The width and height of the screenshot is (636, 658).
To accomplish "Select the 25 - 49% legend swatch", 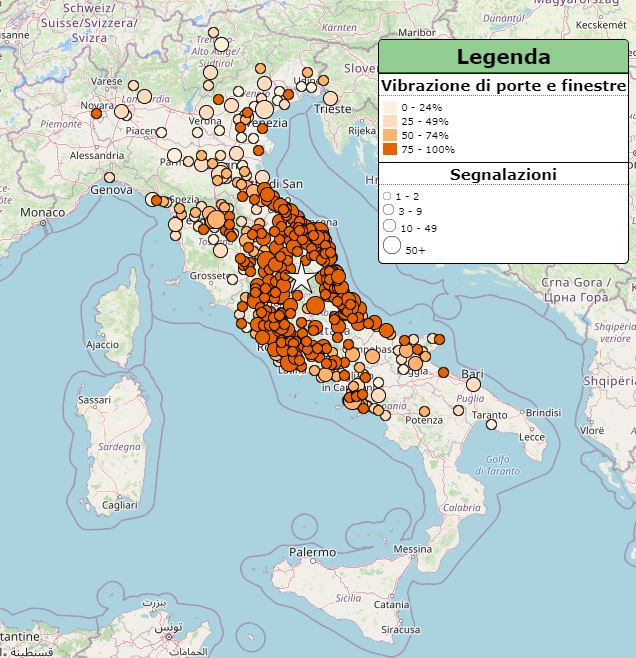I will point(389,121).
